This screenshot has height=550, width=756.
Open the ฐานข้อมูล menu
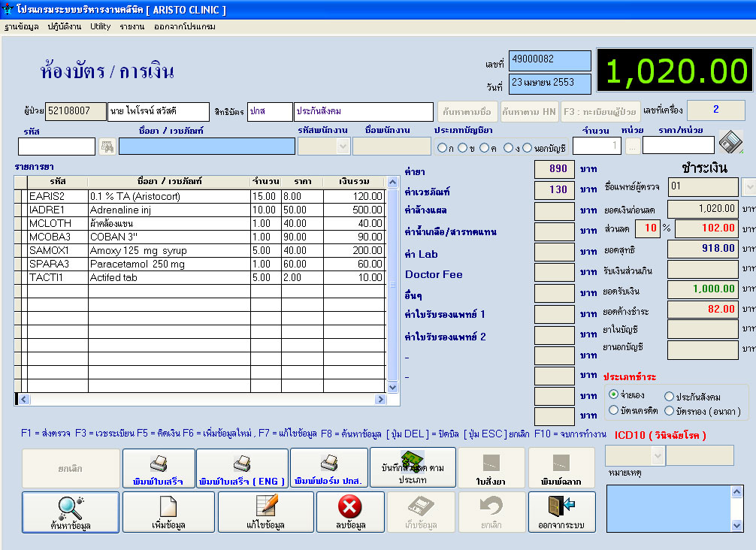(x=22, y=26)
